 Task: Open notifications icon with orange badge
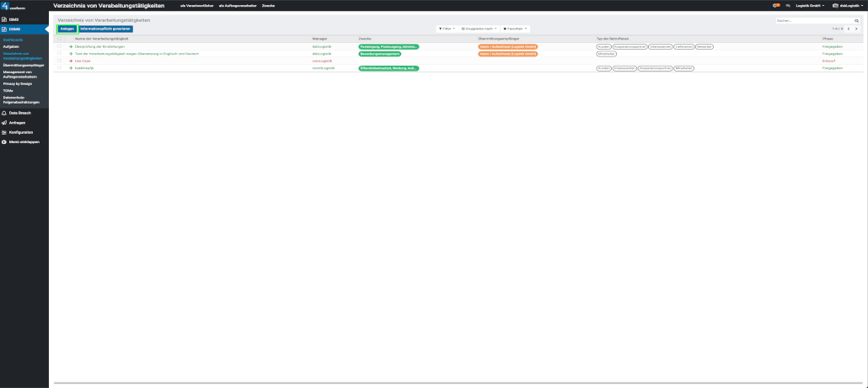coord(775,5)
